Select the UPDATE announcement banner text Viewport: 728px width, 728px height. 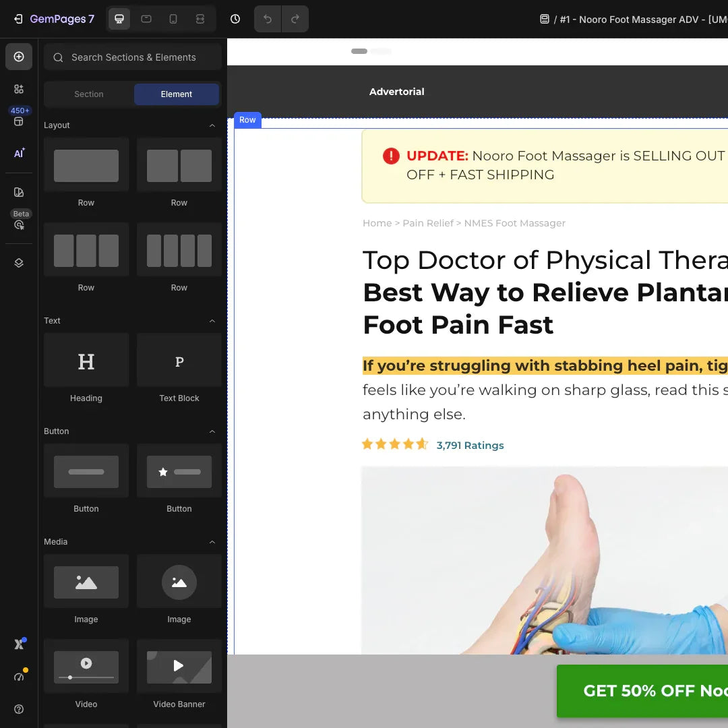(567, 165)
